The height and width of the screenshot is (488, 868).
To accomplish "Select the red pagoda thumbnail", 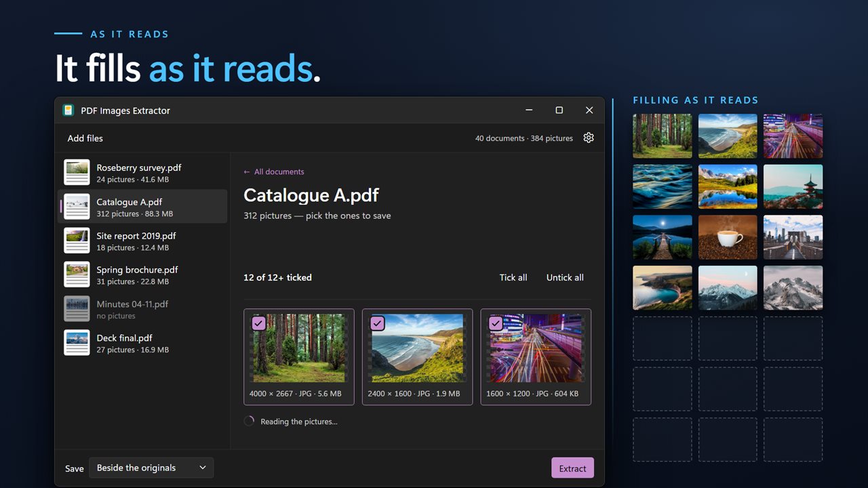I will 793,186.
